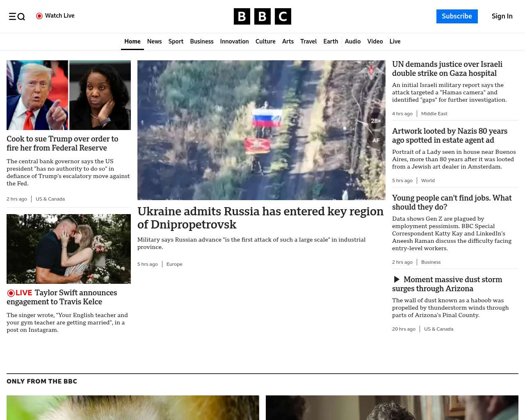Open the Travel tab
Image resolution: width=525 pixels, height=420 pixels.
pos(308,41)
